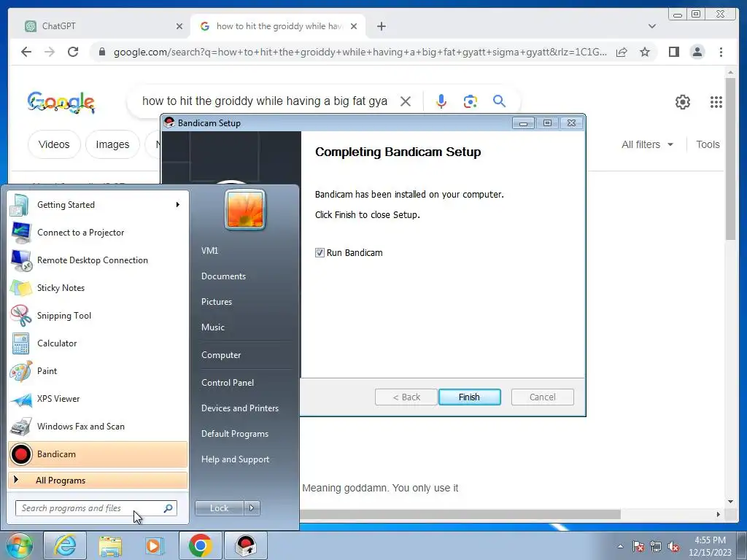Share this page from the address bar
The image size is (747, 560).
[622, 52]
